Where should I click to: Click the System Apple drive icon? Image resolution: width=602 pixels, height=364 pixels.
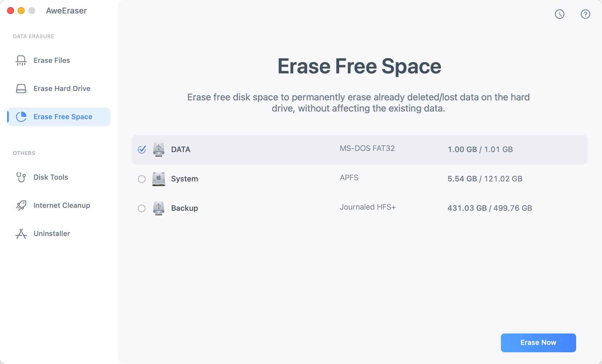point(158,179)
